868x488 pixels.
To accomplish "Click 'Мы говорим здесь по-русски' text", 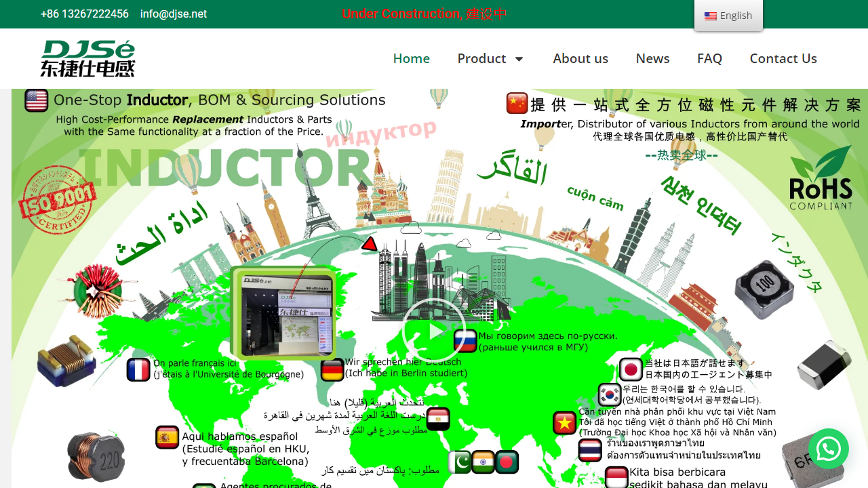I will (x=548, y=336).
